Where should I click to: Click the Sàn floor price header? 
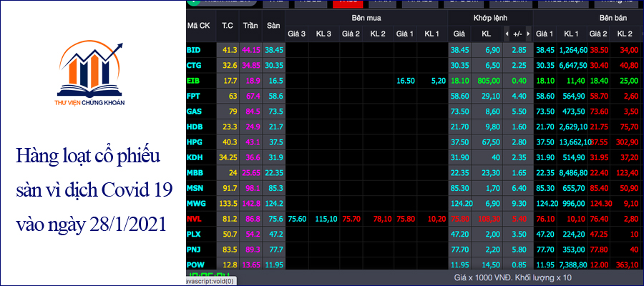tap(273, 26)
